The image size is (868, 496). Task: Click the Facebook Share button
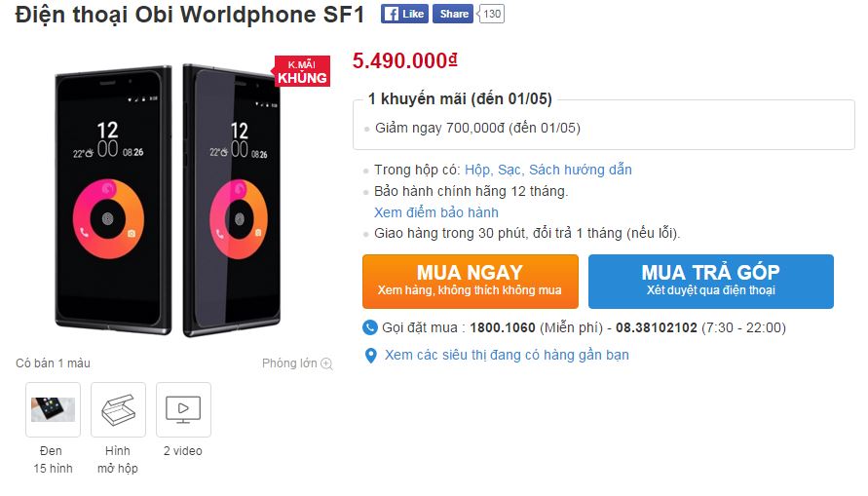point(452,14)
